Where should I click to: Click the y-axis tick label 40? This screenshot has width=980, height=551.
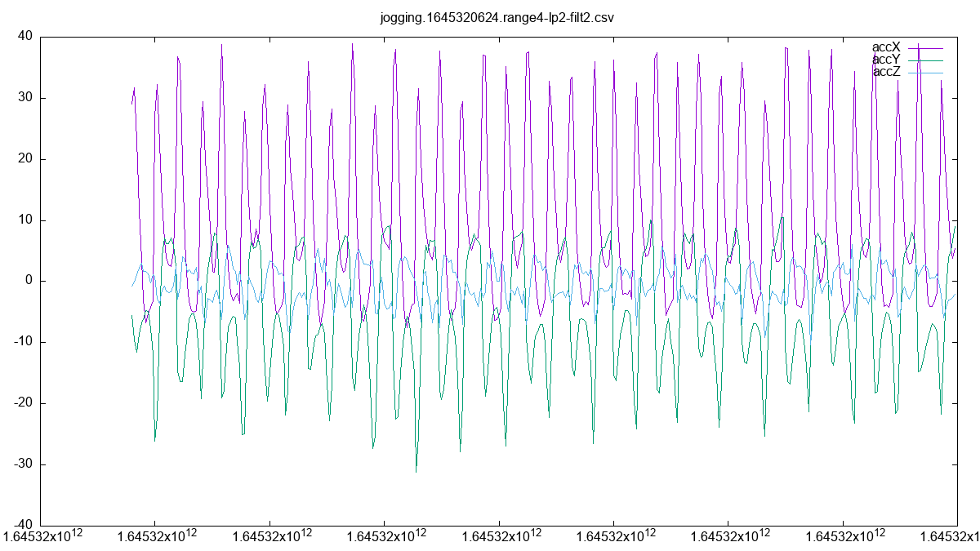pos(24,37)
